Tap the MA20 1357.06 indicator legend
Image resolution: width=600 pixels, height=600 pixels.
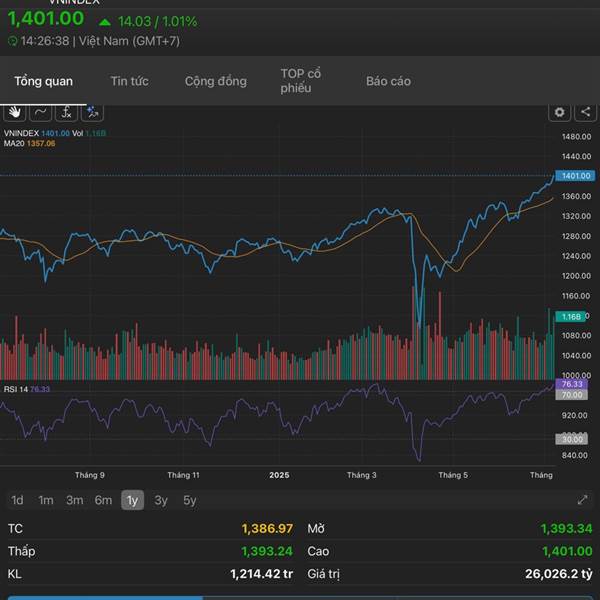click(29, 143)
